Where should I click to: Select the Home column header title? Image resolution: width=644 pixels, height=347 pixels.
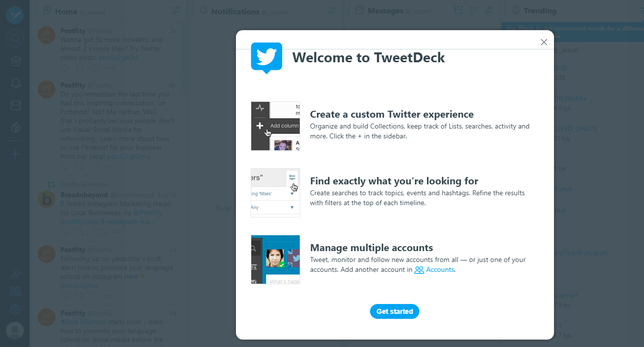(x=66, y=11)
